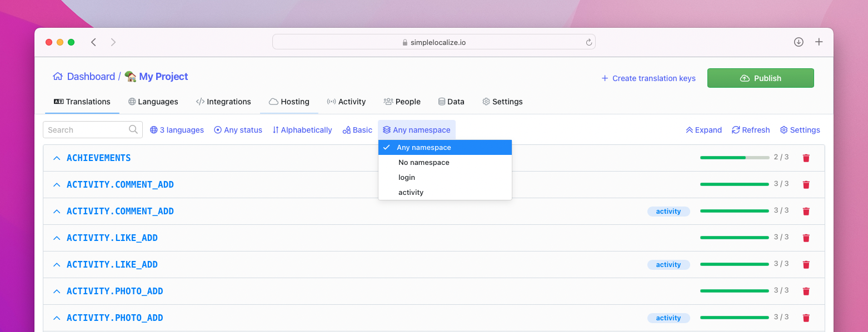Select the checked Any namespace option

[445, 148]
